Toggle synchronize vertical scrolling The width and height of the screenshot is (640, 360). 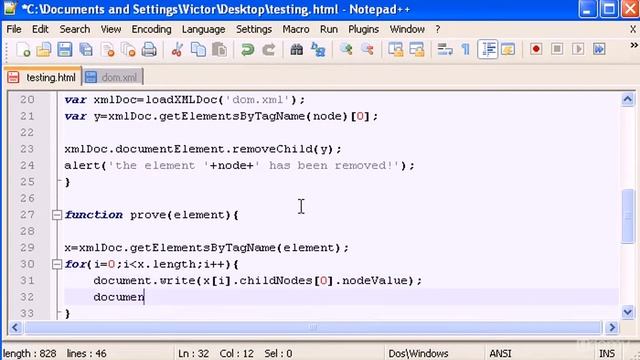396,50
